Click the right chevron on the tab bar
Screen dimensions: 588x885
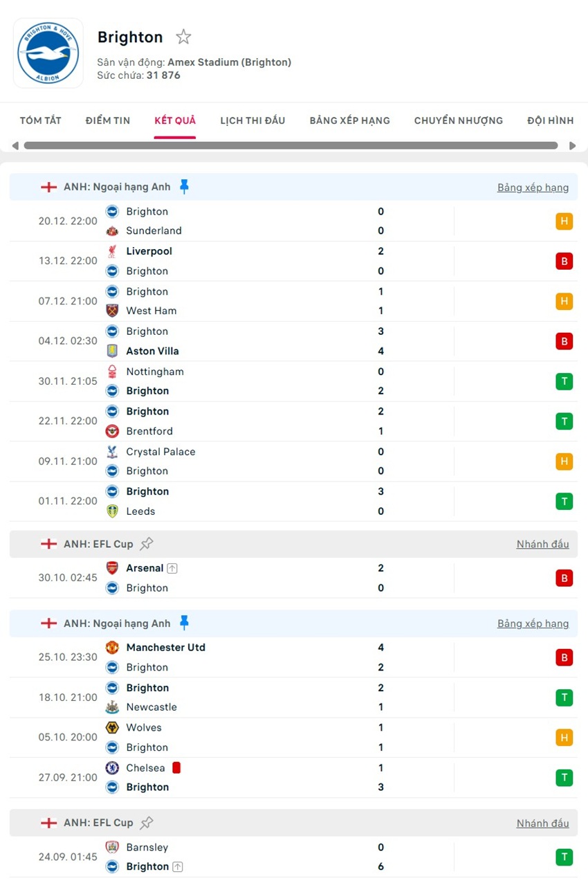coord(573,145)
